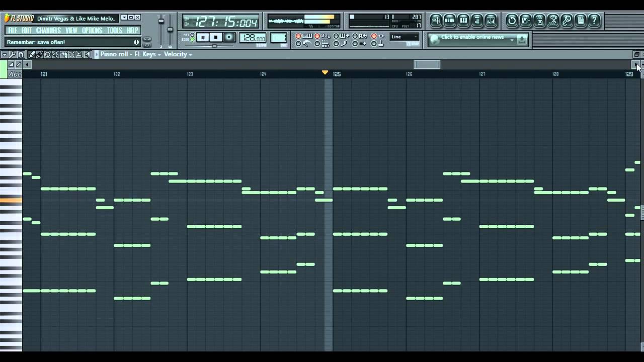Viewport: 644px width, 362px height.
Task: Open piano roll wrench tools icon
Action: pos(13,54)
